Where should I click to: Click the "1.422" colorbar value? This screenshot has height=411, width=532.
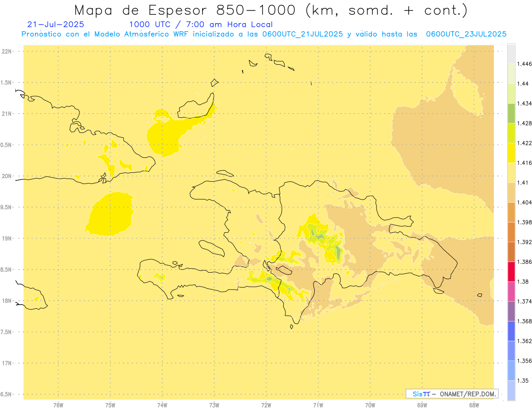point(525,143)
